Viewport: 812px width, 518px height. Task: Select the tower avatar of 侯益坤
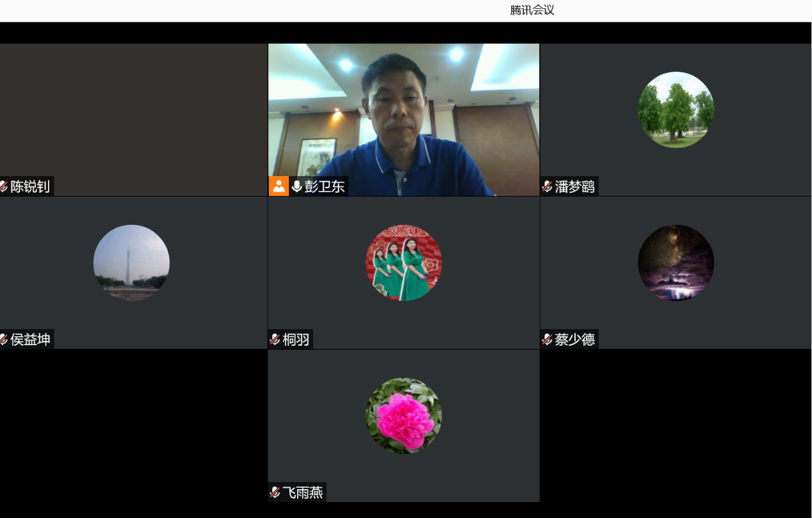click(x=131, y=263)
